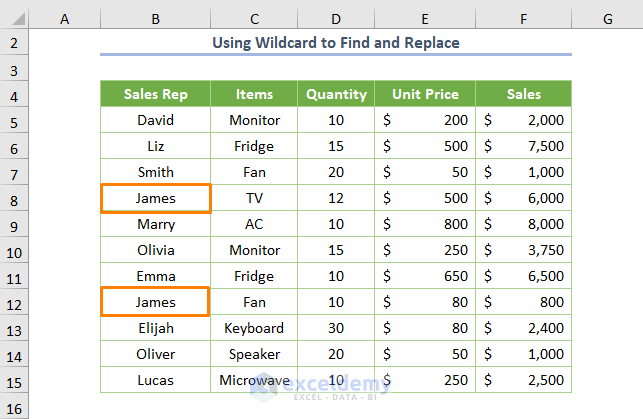Select the unit price cell showing 650
Viewport: 643px width, 419px height.
[425, 276]
